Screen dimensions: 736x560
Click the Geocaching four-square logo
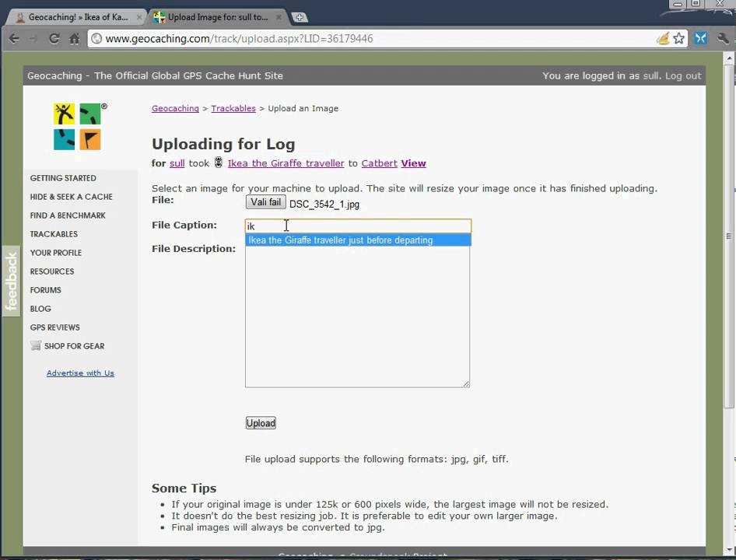click(77, 127)
